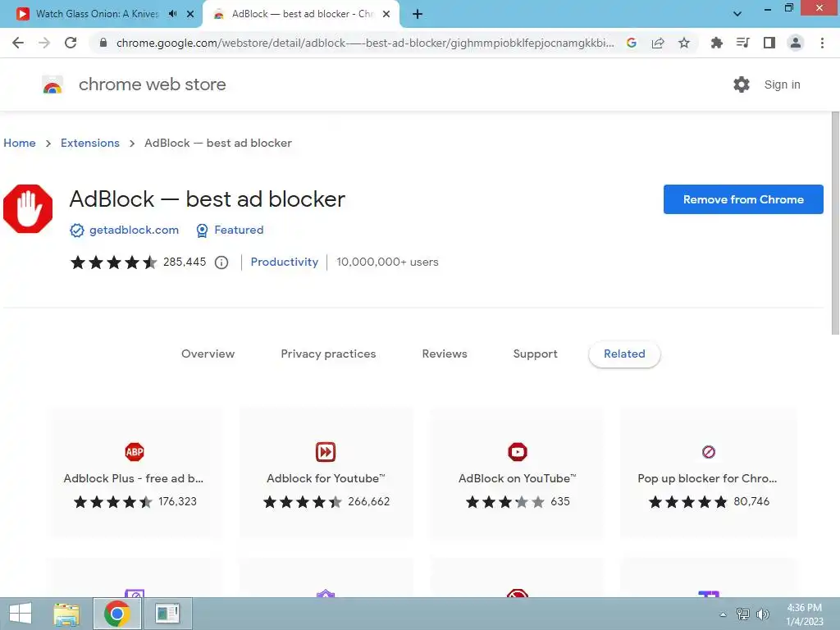Mute the Glass Onion tab audio icon
Viewport: 840px width, 630px height.
click(x=172, y=14)
